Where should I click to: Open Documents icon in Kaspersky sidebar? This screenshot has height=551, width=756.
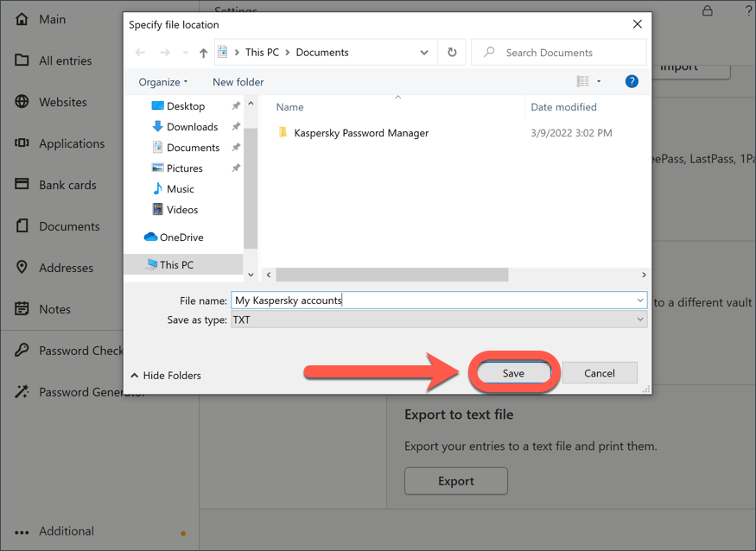point(22,225)
